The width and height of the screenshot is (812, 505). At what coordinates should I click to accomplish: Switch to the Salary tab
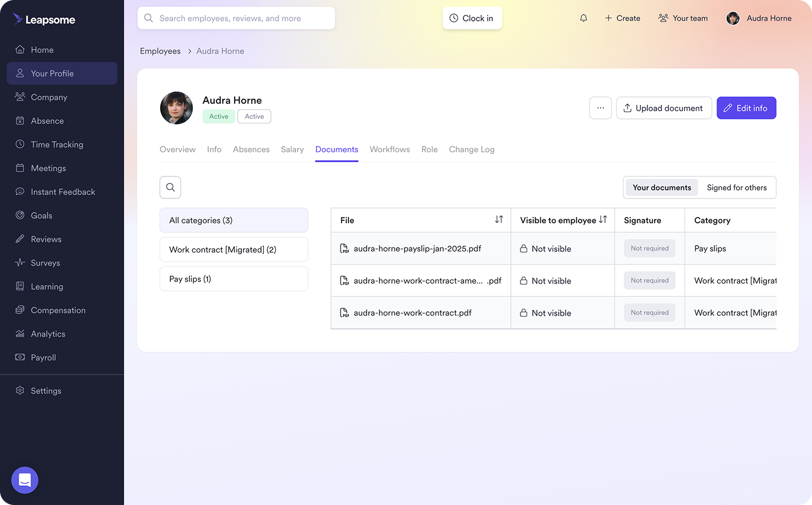(x=292, y=149)
